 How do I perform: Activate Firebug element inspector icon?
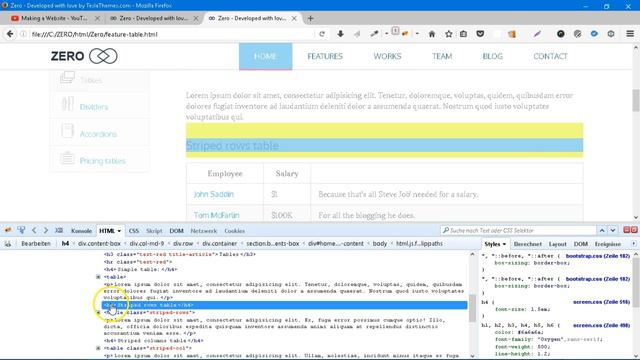point(21,230)
